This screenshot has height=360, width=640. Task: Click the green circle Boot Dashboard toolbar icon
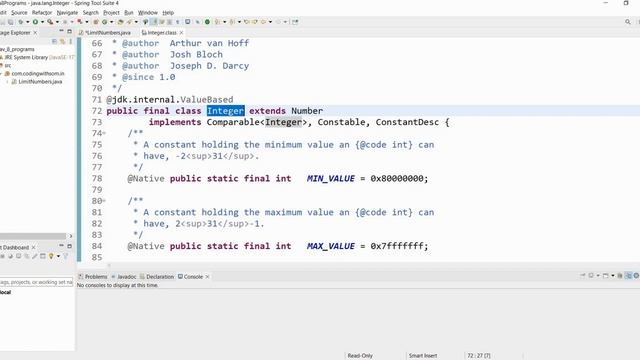207,22
